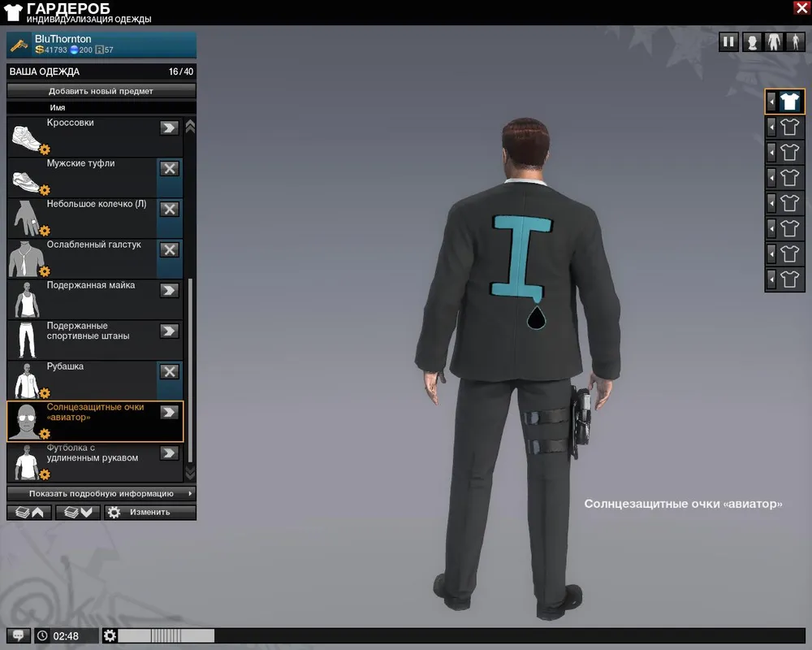Select the second outfit slot shirt icon
The height and width of the screenshot is (650, 812).
(790, 127)
